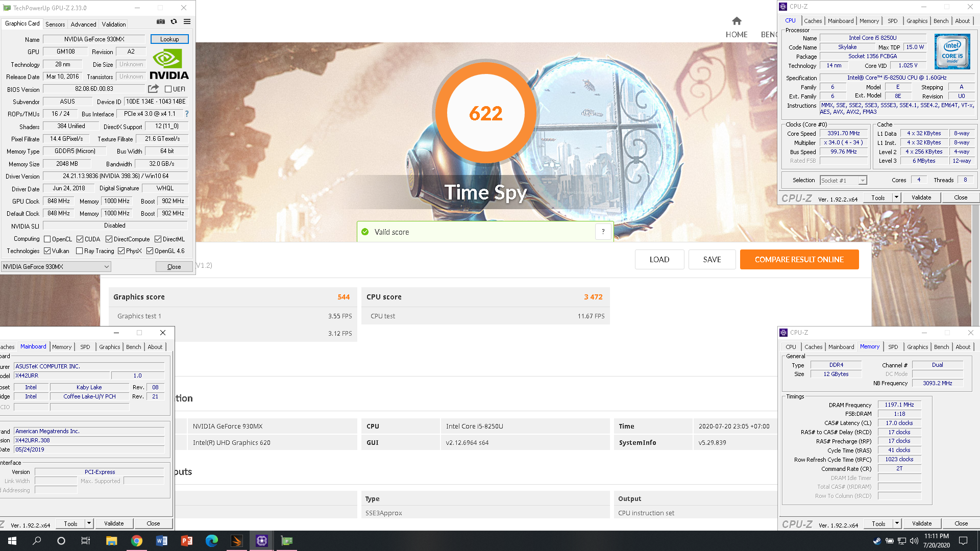Screen dimensions: 980x551
Task: Select Graphics tab in Mainboard CPU-Z window
Action: coord(110,347)
